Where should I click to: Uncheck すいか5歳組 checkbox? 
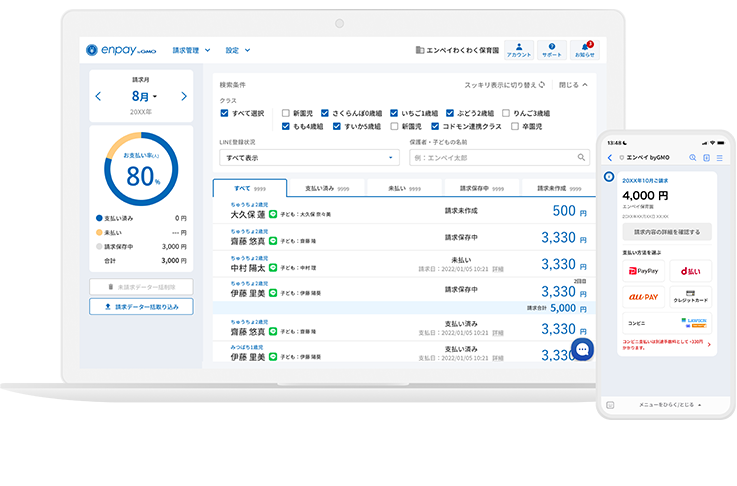click(337, 126)
